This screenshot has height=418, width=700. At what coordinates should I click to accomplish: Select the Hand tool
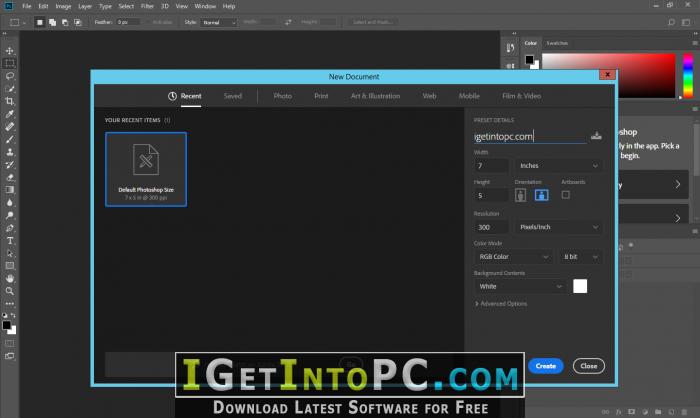point(9,278)
